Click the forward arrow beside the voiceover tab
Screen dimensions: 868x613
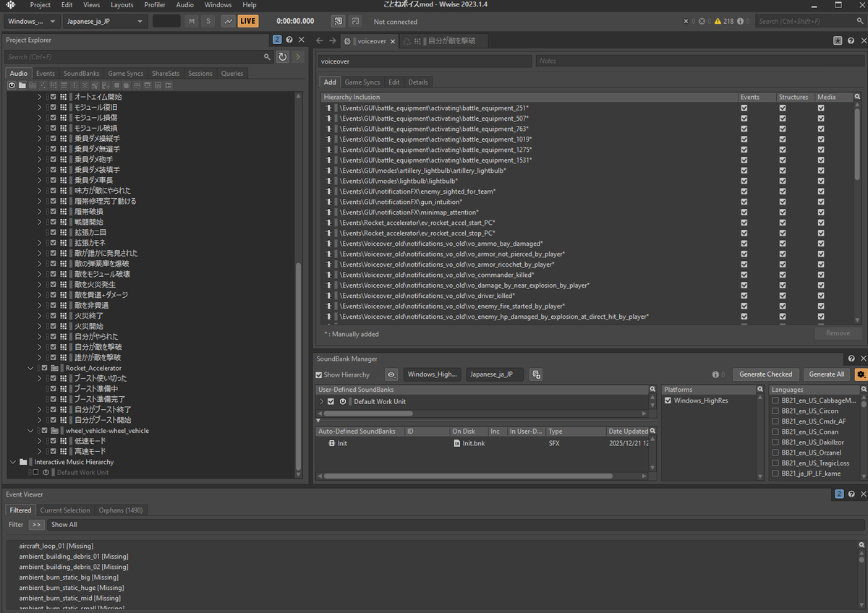tap(333, 40)
